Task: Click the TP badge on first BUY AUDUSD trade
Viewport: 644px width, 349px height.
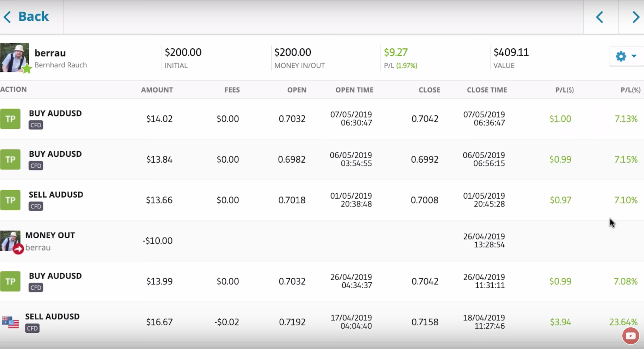Action: coord(10,119)
